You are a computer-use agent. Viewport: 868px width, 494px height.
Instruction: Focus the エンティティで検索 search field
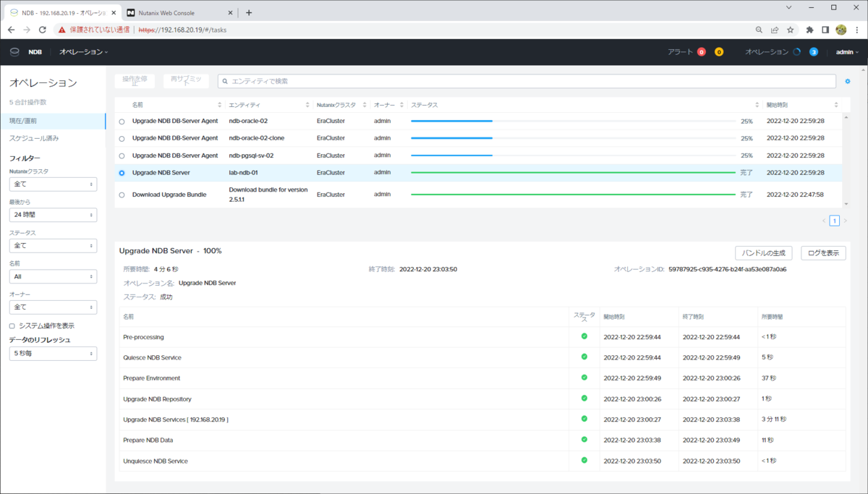point(527,81)
